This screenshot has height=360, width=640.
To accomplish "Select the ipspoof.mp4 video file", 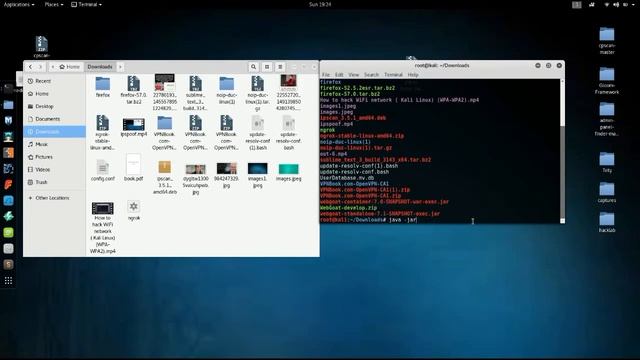I will pyautogui.click(x=133, y=127).
